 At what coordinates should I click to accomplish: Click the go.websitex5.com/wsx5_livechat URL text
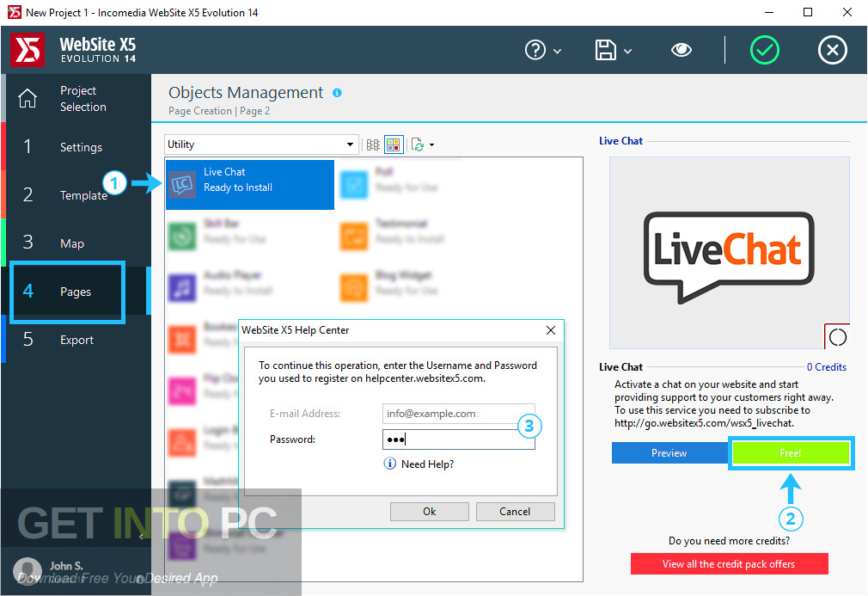pos(704,423)
